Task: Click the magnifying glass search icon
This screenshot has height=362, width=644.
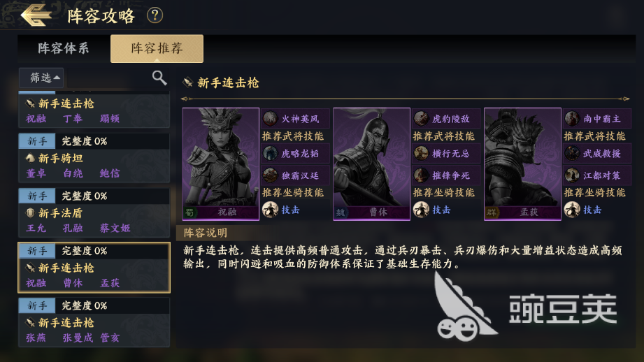Action: (159, 77)
